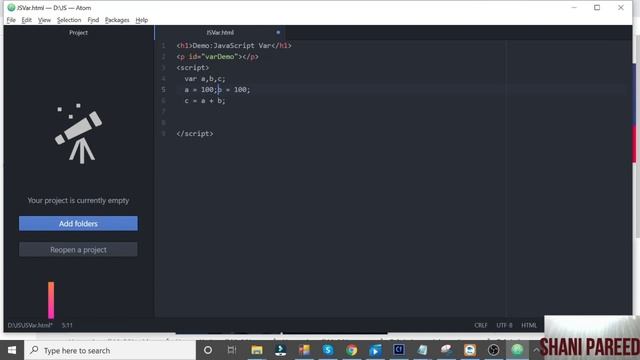Click the opening script tag line
This screenshot has height=360, width=640.
[x=193, y=68]
